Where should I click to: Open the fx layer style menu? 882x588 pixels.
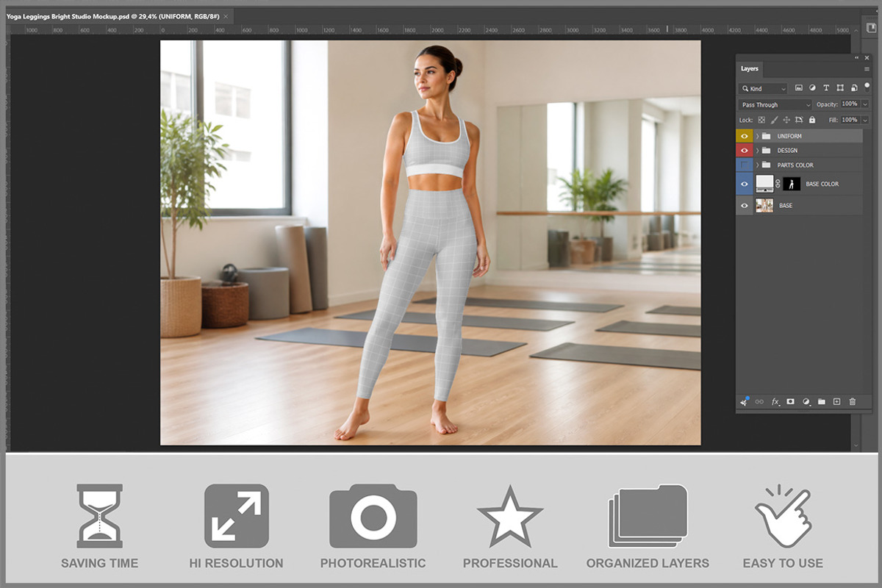tap(775, 402)
